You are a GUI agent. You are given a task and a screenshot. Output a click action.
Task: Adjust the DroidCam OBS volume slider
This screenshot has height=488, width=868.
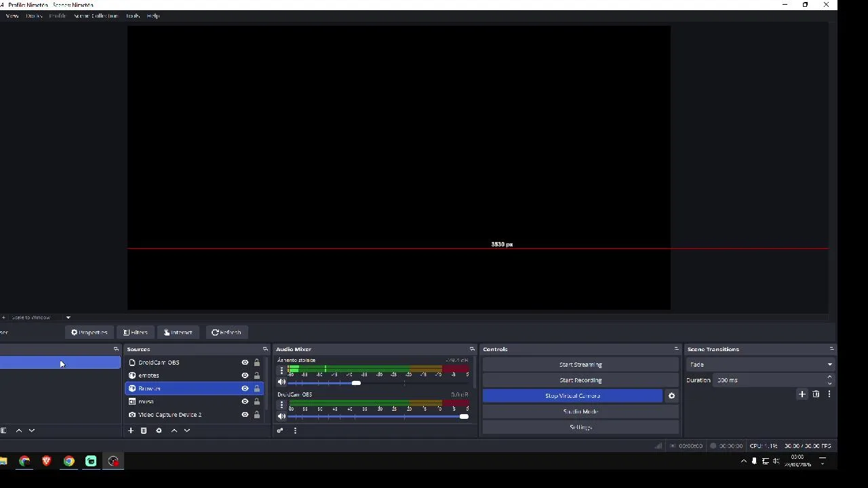(x=378, y=416)
